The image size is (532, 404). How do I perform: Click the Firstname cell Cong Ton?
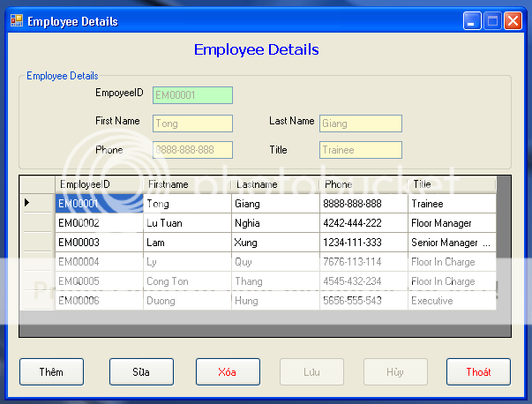pyautogui.click(x=187, y=281)
